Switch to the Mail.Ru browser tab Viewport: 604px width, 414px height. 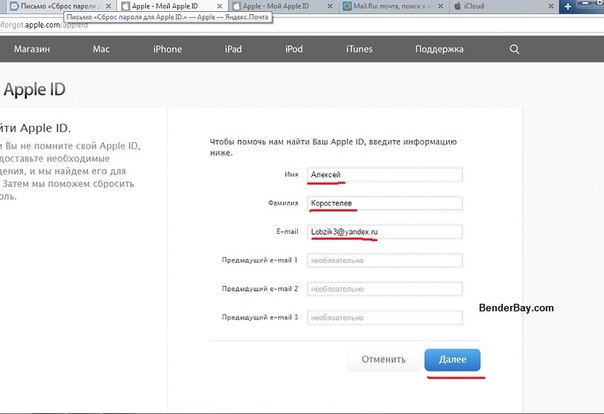pos(395,6)
